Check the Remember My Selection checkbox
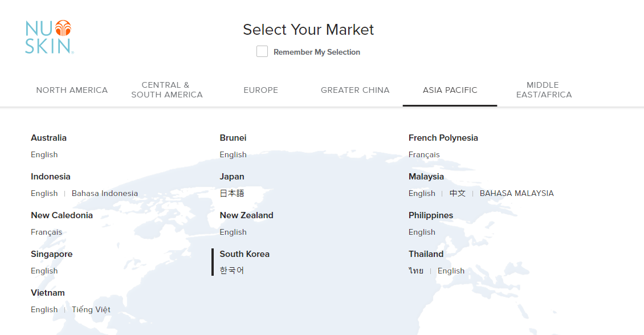Screen dimensions: 644x335 click(x=262, y=51)
